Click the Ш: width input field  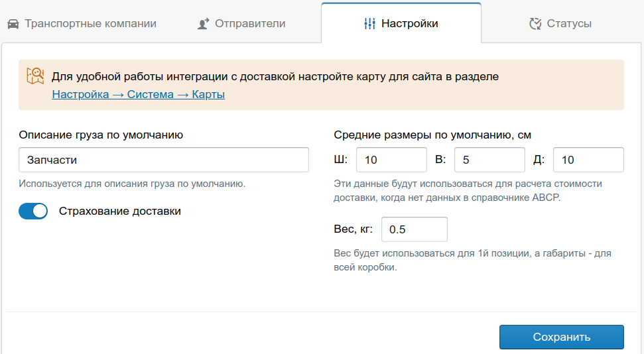(391, 160)
